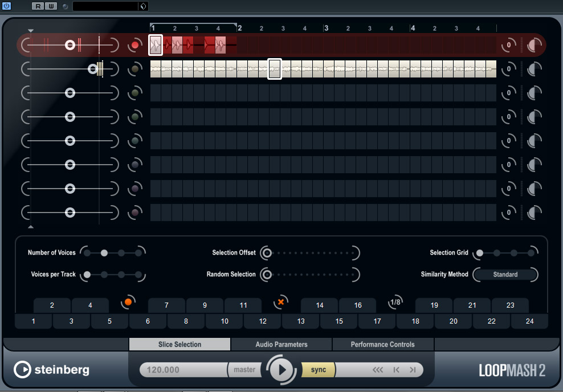Click track 1 volume half-circle knob
This screenshot has width=563, height=392.
pyautogui.click(x=534, y=45)
